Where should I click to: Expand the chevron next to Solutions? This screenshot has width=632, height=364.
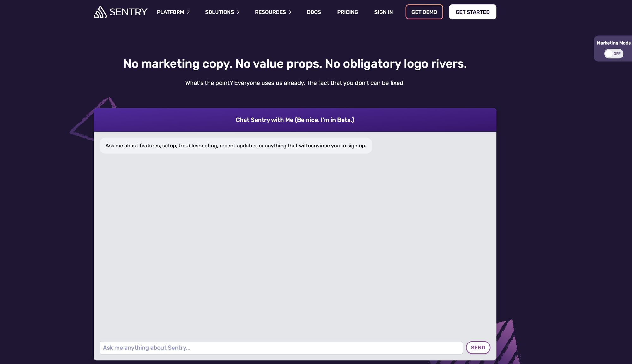tap(238, 12)
